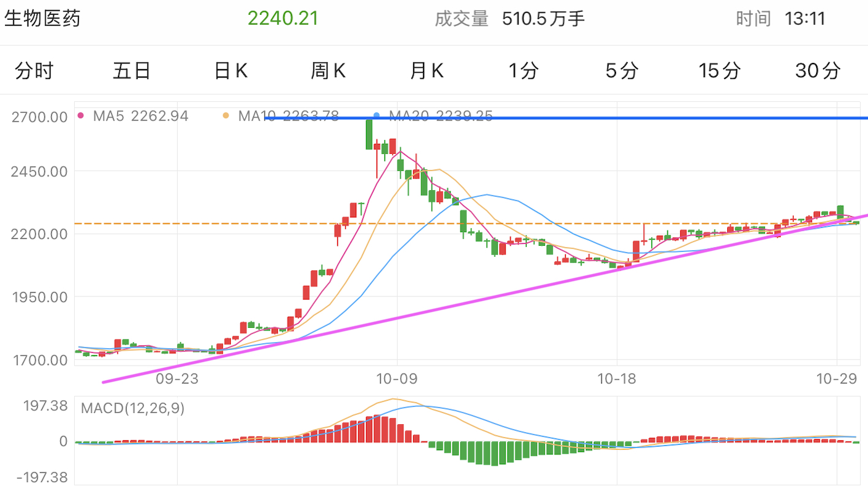
Task: Click the 10-09 date axis marker
Action: point(398,378)
